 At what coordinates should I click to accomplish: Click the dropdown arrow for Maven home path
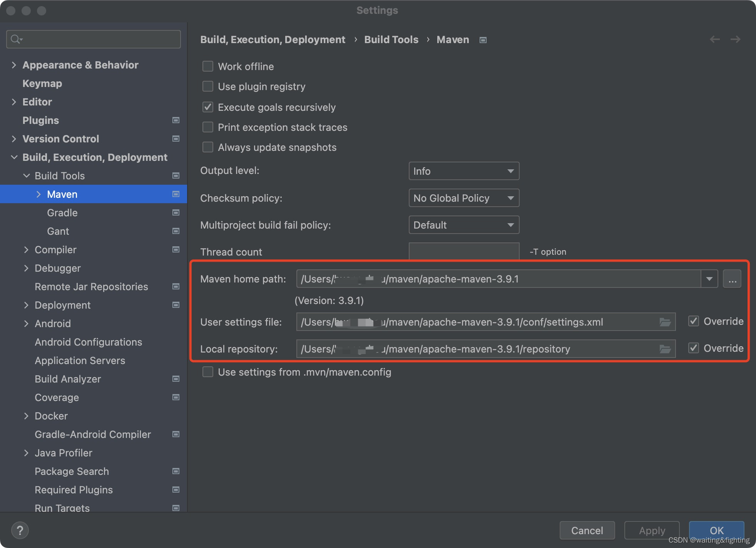[x=710, y=279]
